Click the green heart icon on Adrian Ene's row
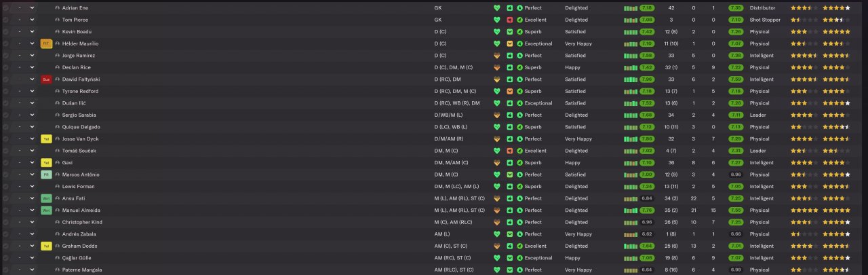The height and width of the screenshot is (275, 868). pyautogui.click(x=496, y=7)
